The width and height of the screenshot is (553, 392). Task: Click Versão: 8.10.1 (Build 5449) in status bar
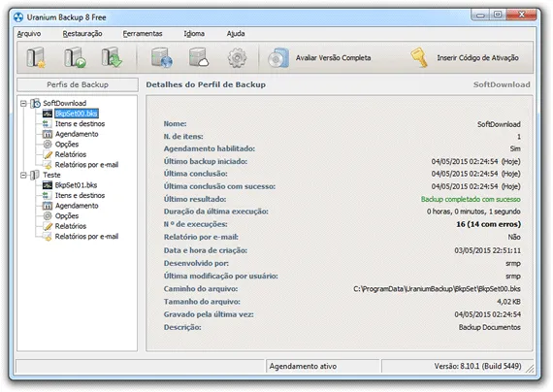477,366
